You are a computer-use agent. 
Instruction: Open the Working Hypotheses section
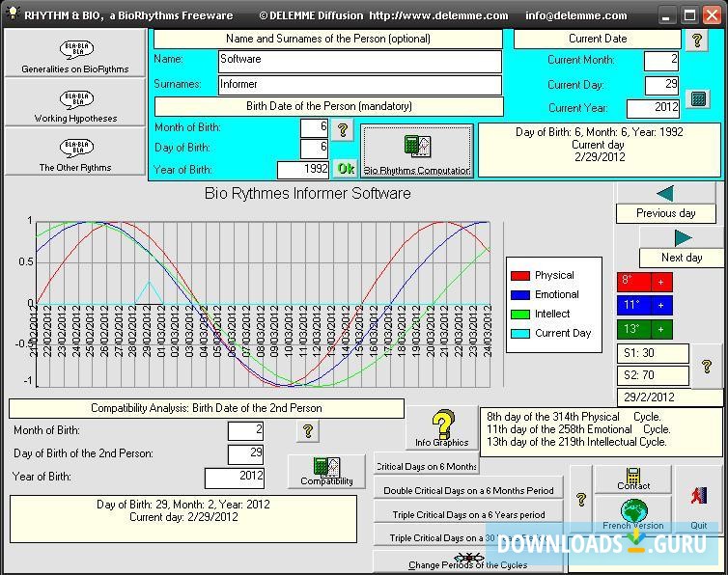(74, 105)
